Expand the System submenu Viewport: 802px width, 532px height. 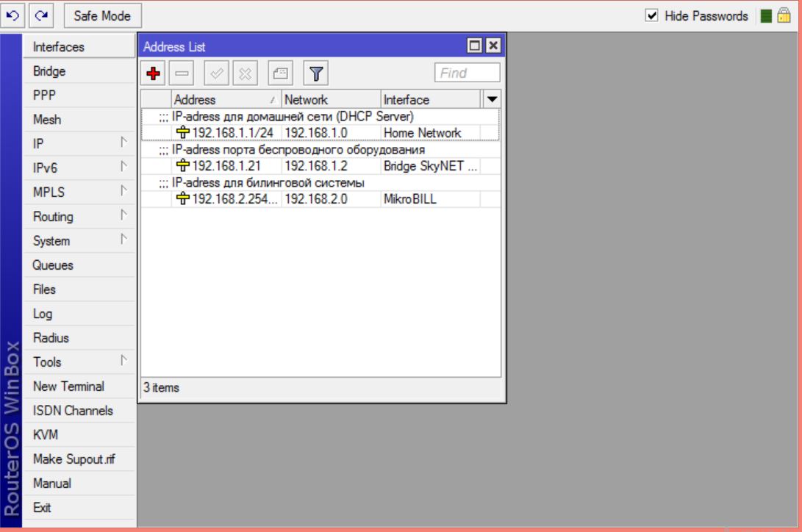tap(79, 241)
